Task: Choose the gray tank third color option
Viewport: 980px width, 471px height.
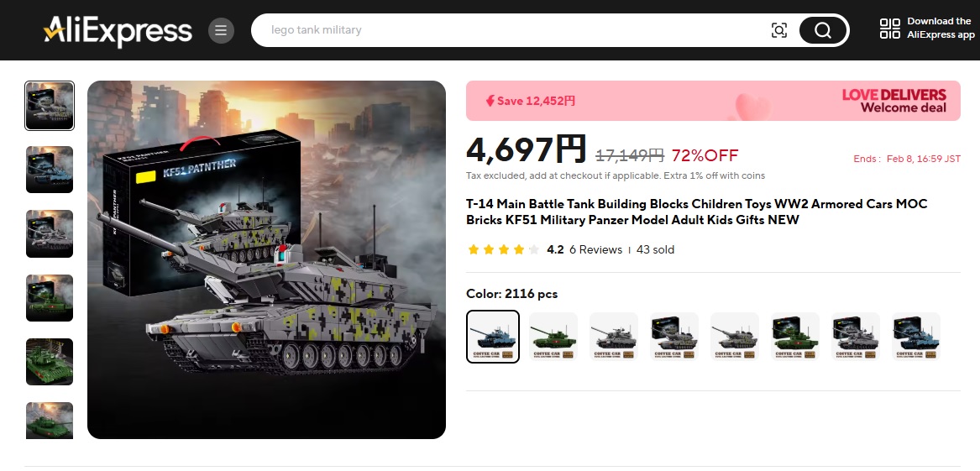Action: pos(614,337)
